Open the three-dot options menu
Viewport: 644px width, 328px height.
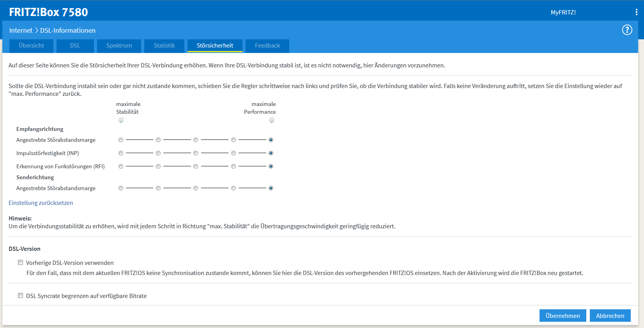point(636,12)
